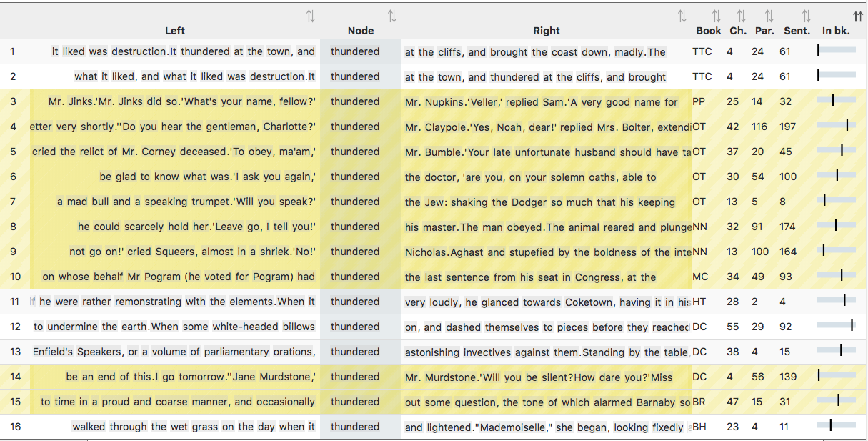Sort by chapter using Ch. arrows icon

(742, 16)
